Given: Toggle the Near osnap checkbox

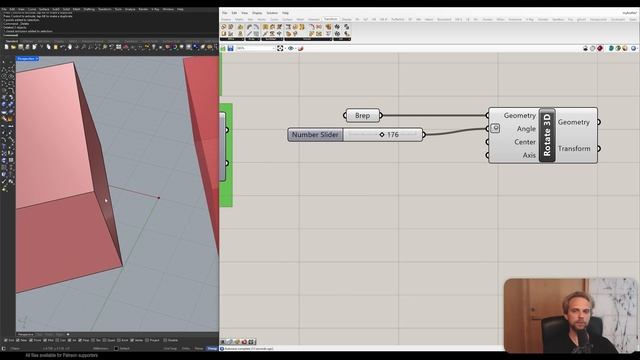Looking at the screenshot, I should 18,340.
